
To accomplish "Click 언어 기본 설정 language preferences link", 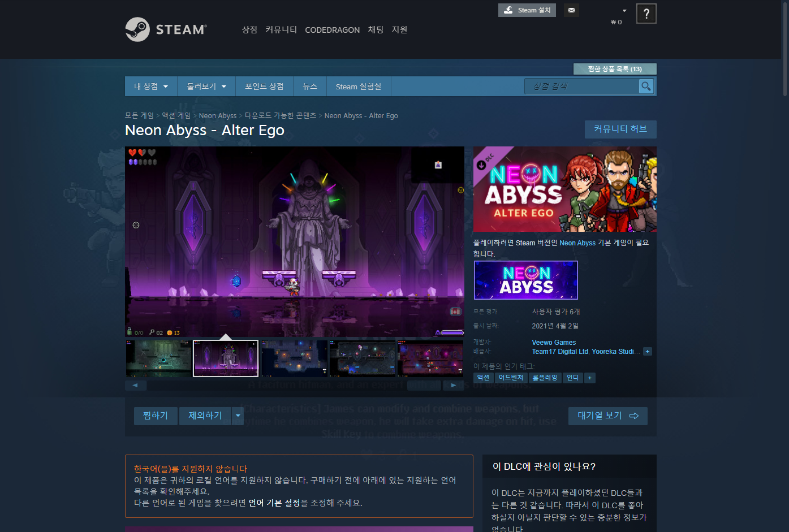I will click(274, 503).
